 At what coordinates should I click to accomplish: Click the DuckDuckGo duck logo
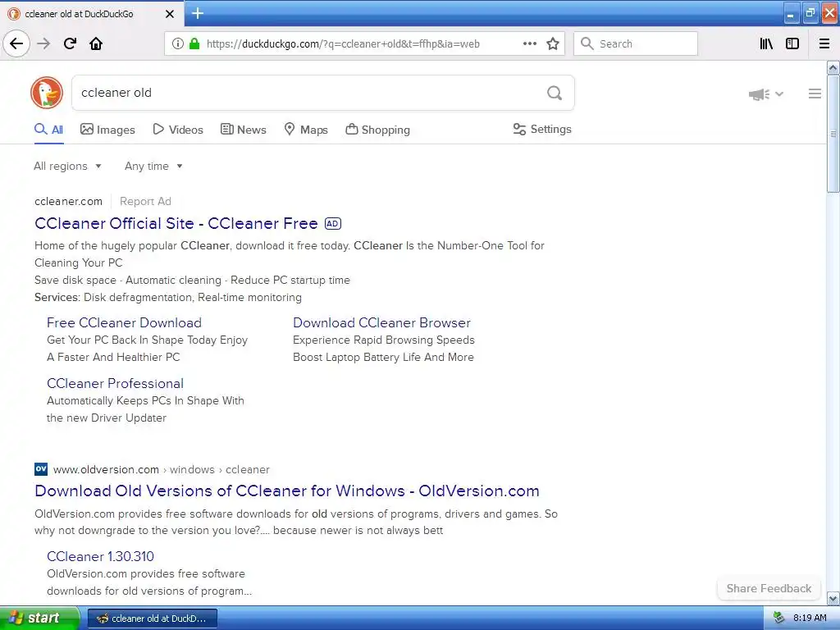(47, 93)
